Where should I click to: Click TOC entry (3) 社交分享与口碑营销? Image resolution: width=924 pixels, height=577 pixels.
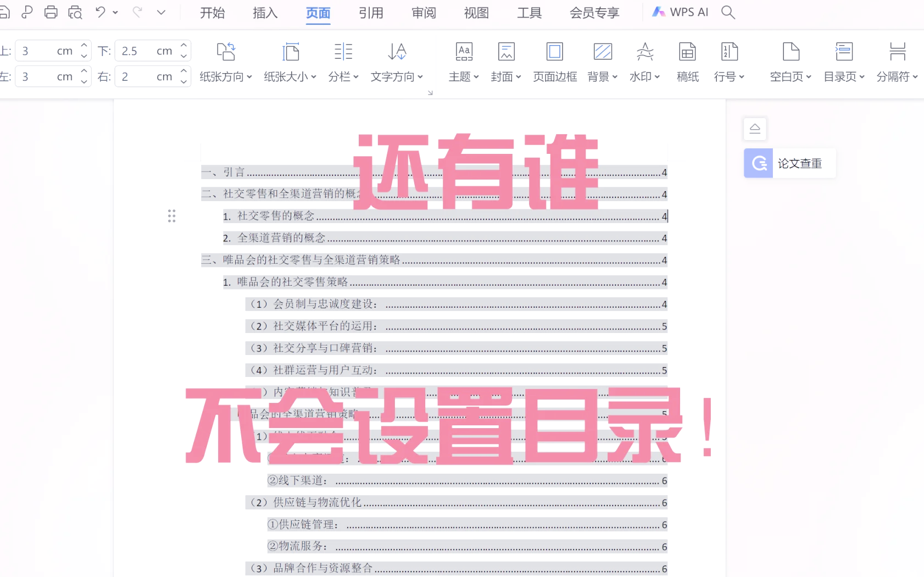click(456, 348)
